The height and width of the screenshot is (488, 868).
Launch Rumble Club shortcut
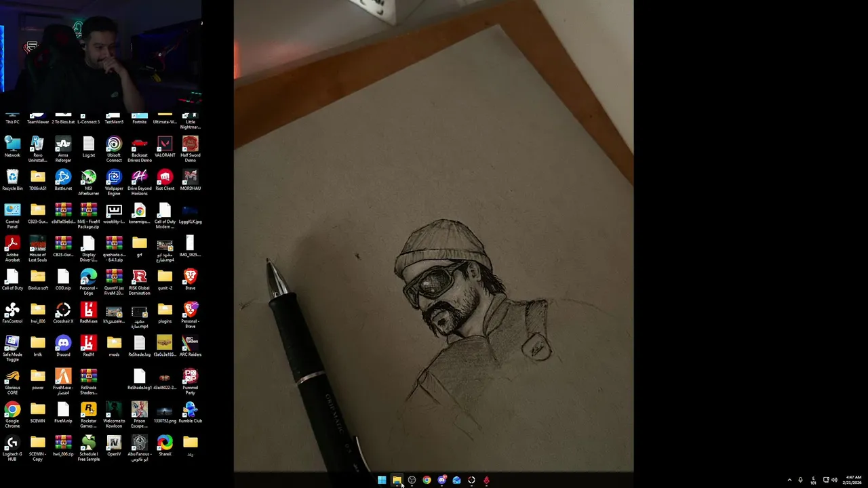[191, 413]
